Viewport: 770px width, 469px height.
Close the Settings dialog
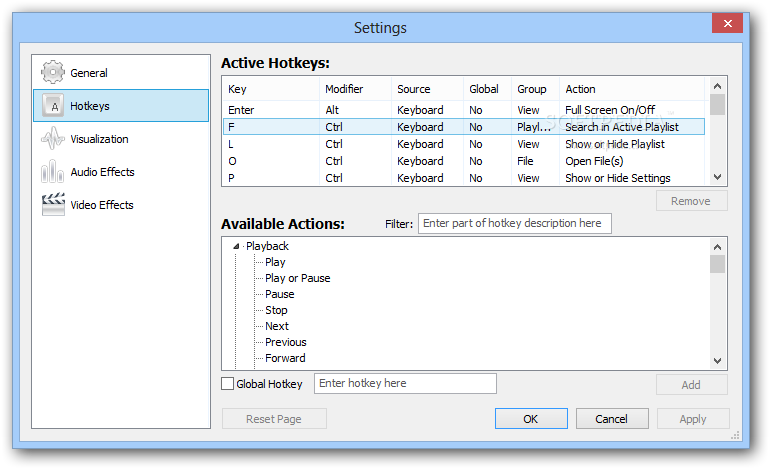(x=728, y=23)
